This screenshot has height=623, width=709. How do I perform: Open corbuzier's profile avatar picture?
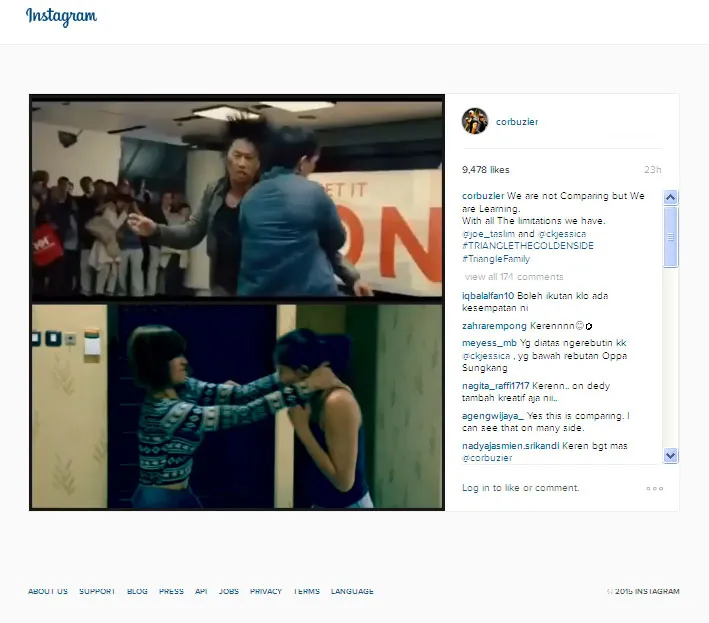click(475, 121)
